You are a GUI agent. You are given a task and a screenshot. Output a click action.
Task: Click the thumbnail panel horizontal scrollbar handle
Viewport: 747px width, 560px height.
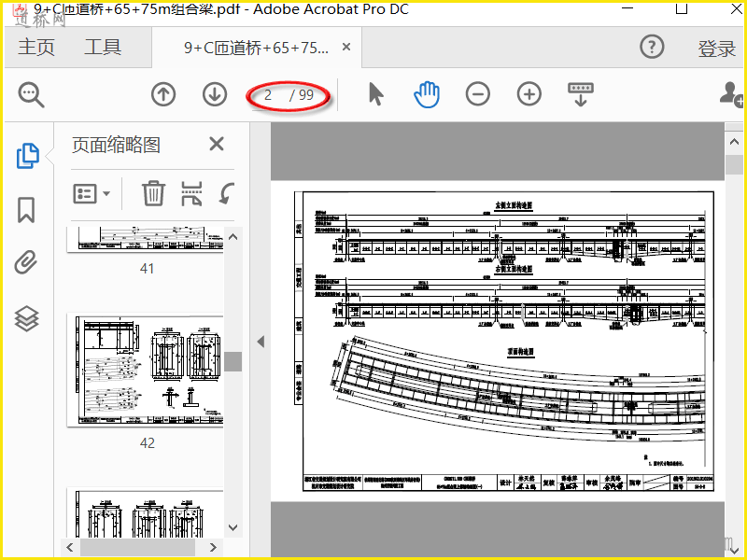pos(137,547)
